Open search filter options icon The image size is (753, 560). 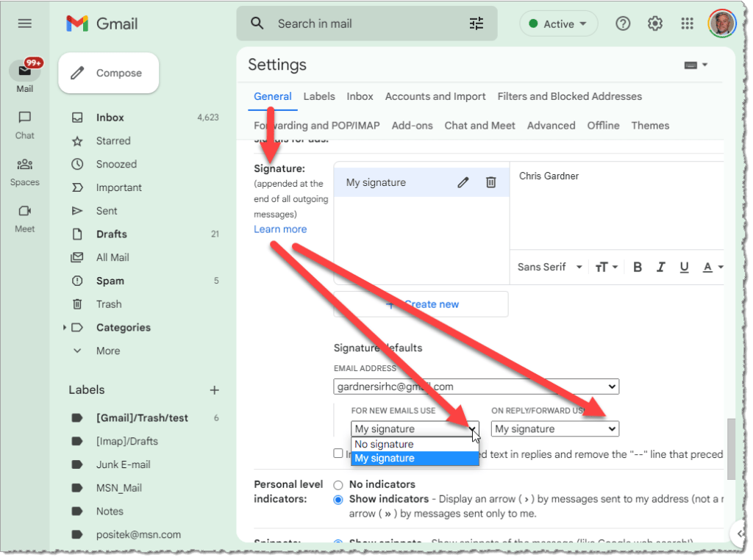[x=477, y=24]
